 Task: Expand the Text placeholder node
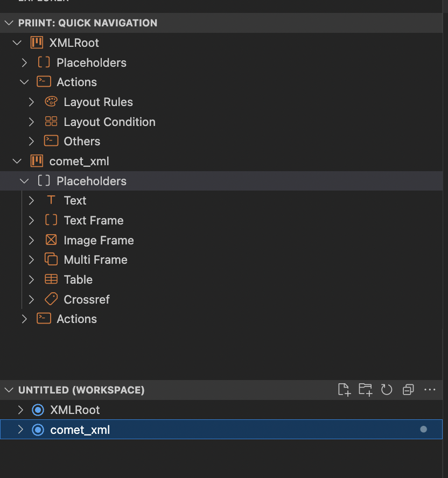31,200
